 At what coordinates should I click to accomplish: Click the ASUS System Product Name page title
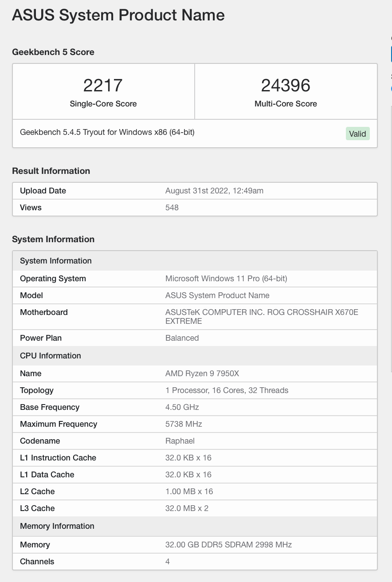coord(118,15)
